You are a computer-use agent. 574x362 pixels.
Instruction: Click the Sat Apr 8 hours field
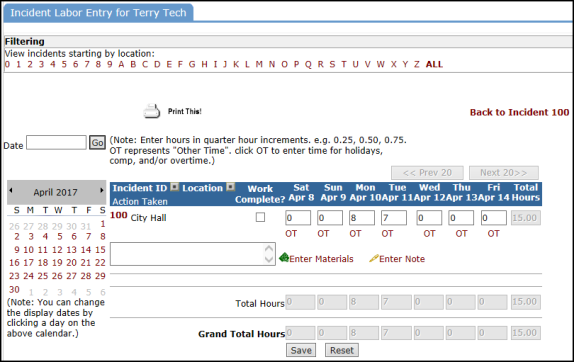pos(298,218)
